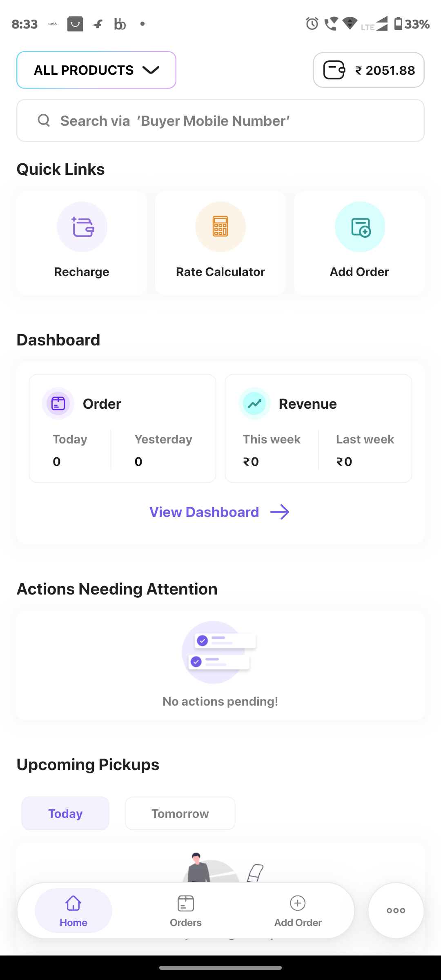Click the View Dashboard arrow
Image resolution: width=441 pixels, height=980 pixels.
pos(280,512)
